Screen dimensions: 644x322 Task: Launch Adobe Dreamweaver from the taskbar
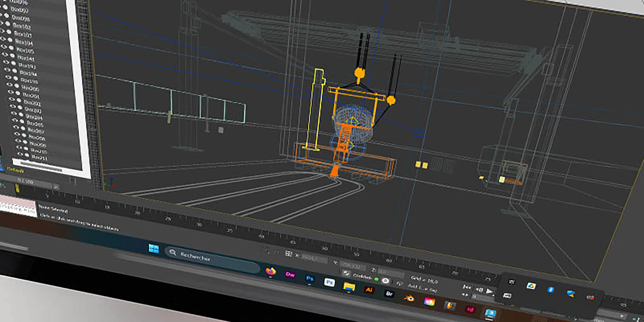pyautogui.click(x=290, y=275)
